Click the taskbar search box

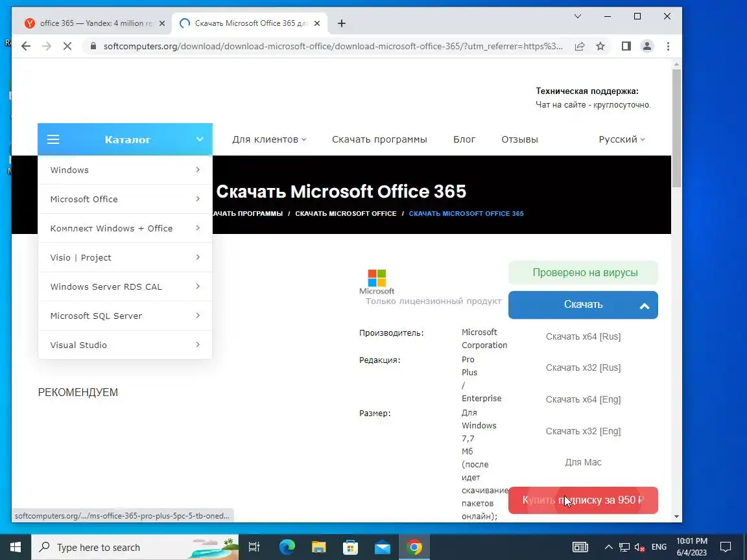135,547
